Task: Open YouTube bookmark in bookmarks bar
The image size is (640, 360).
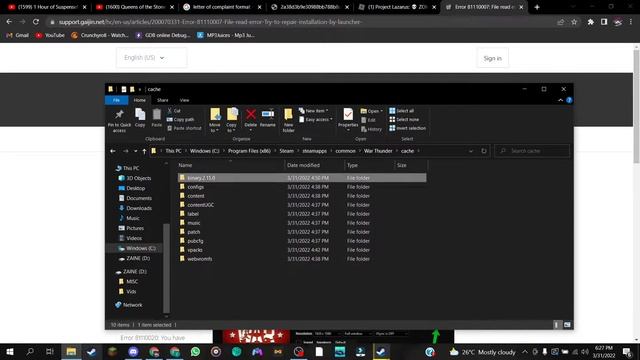Action: point(50,36)
